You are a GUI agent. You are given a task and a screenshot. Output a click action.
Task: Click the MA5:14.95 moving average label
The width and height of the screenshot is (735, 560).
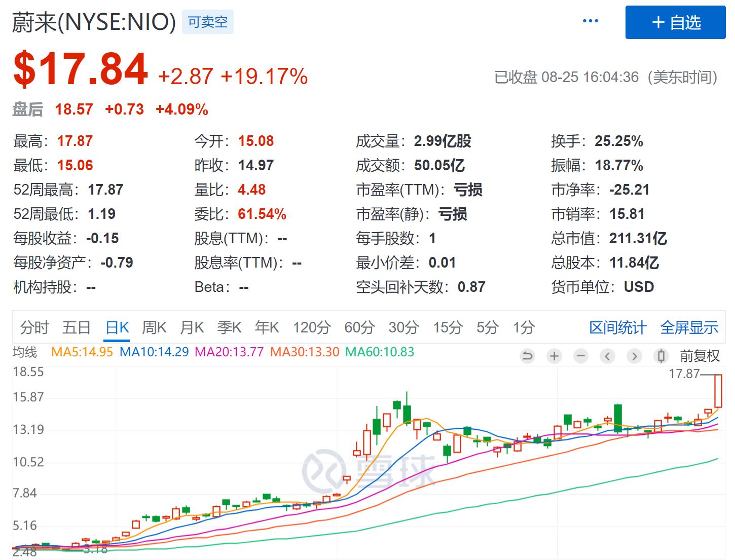point(82,352)
